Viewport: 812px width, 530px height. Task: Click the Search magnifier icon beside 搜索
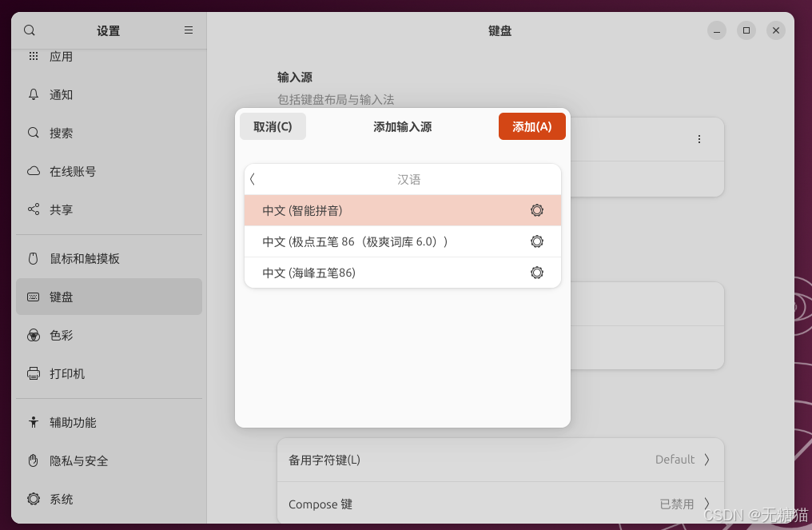pyautogui.click(x=33, y=133)
